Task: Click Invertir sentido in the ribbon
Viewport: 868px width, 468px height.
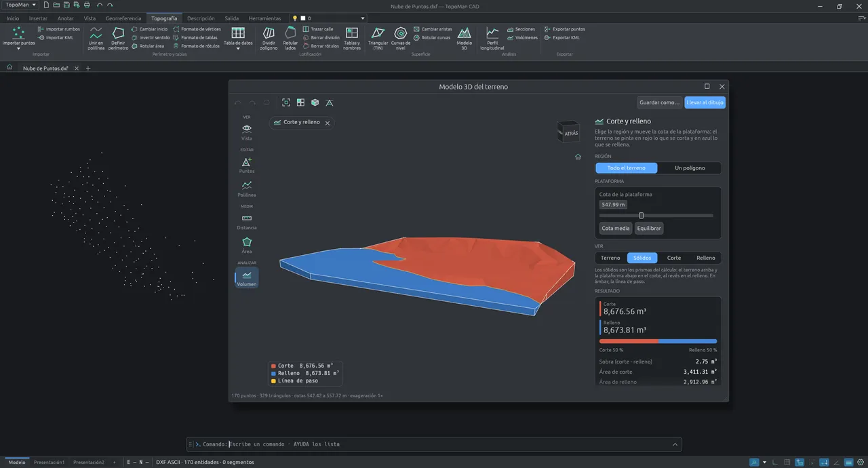Action: (150, 37)
